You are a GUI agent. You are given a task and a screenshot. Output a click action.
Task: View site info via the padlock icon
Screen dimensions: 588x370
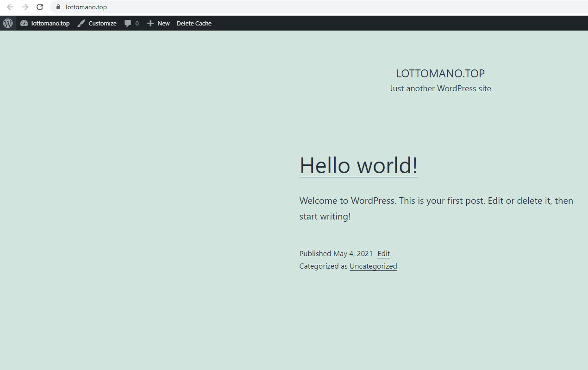pos(58,7)
